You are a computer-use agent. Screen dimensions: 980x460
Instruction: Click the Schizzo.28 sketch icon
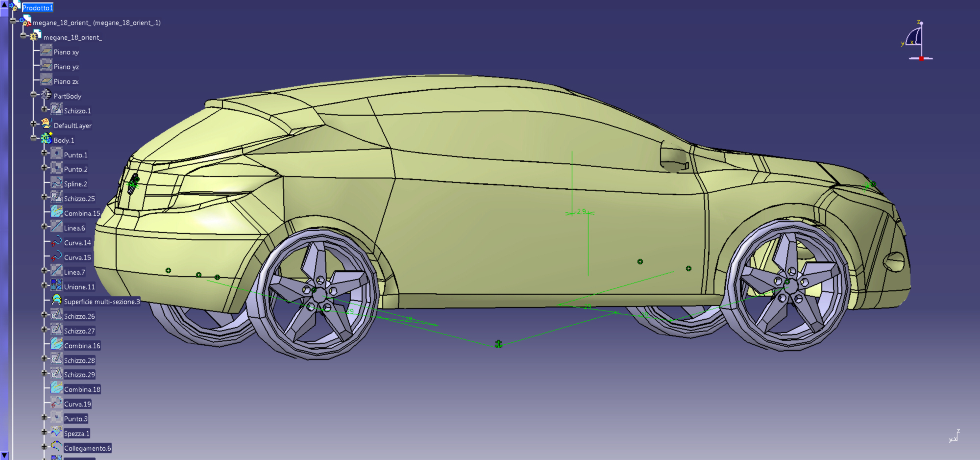(57, 359)
